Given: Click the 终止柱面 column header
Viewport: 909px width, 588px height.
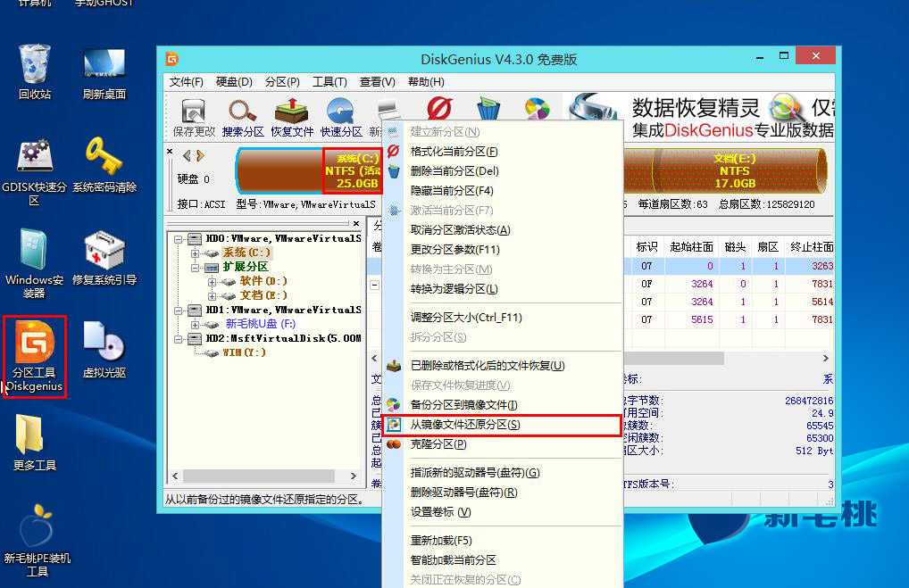Looking at the screenshot, I should coord(811,247).
